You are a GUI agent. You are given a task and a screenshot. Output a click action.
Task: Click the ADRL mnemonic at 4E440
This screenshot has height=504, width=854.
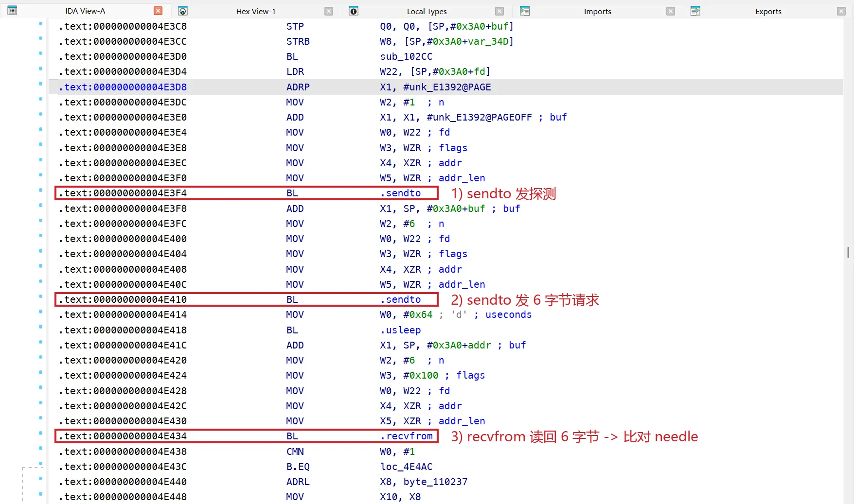pyautogui.click(x=298, y=482)
